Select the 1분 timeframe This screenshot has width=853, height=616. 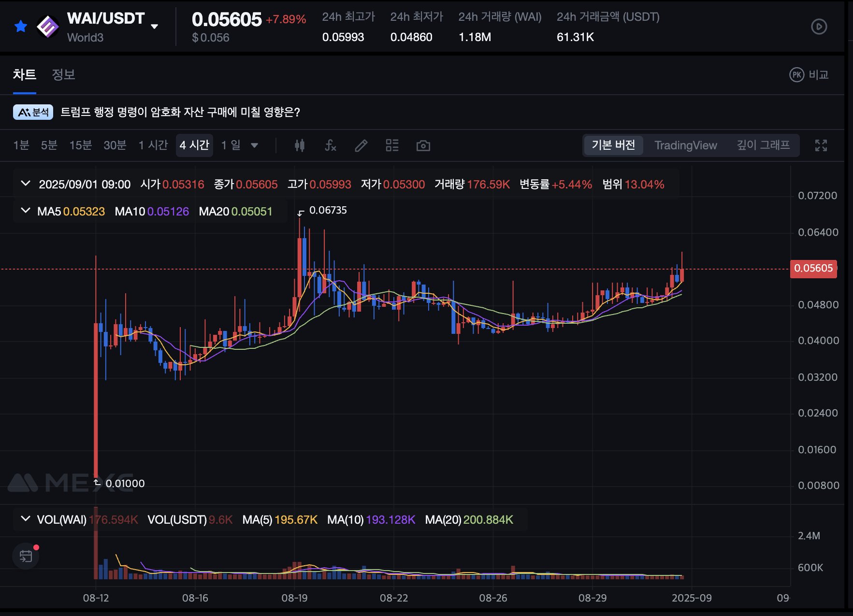pyautogui.click(x=21, y=145)
